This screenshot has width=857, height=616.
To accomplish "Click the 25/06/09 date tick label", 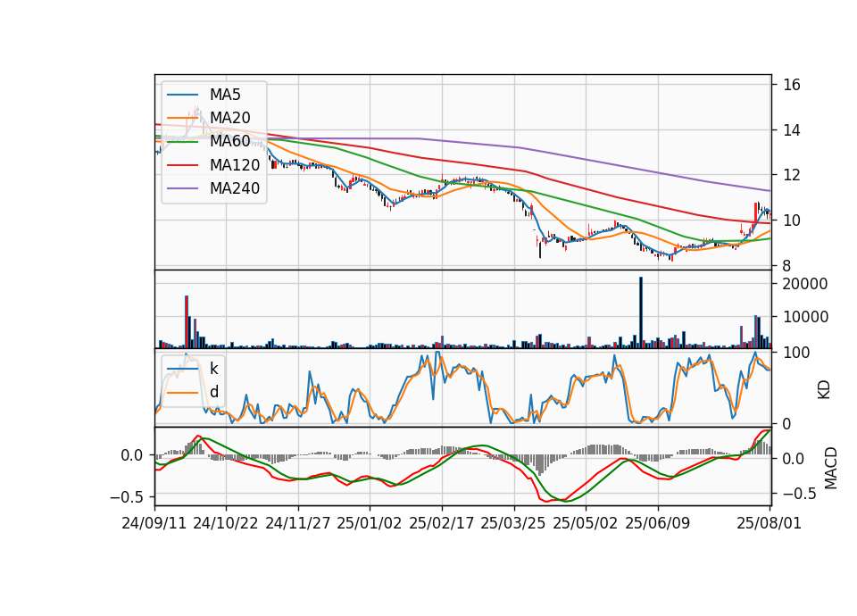I will [x=658, y=523].
